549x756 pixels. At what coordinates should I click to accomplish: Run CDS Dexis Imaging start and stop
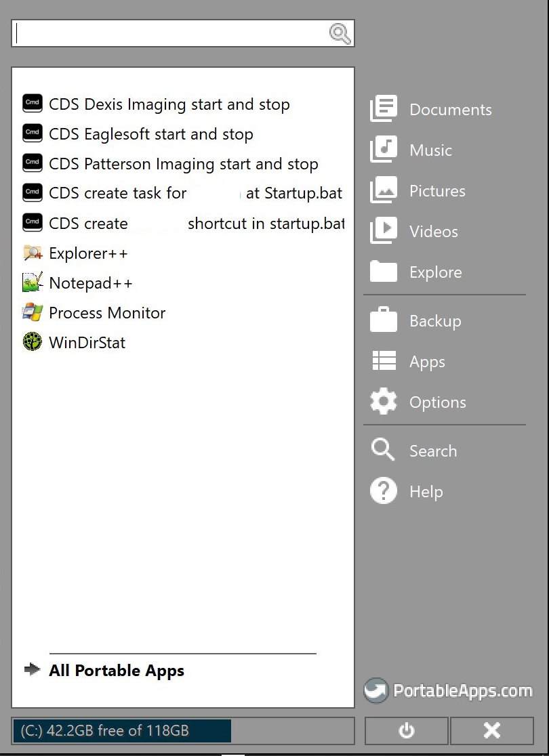click(169, 104)
